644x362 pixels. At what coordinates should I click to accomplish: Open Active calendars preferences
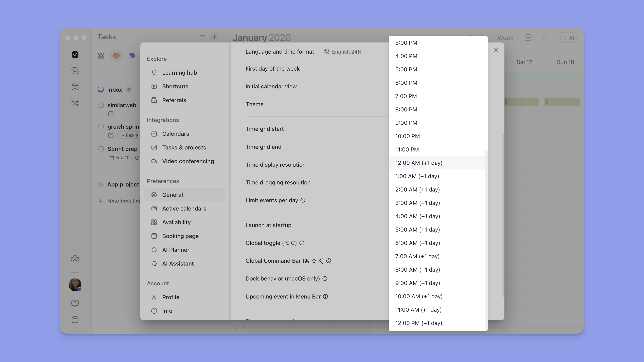(185, 209)
